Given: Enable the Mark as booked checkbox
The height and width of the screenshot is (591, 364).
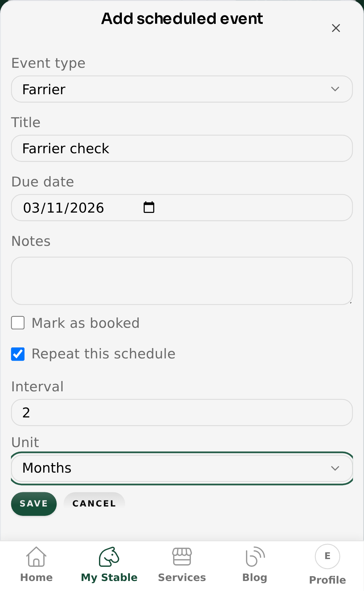Looking at the screenshot, I should (18, 323).
